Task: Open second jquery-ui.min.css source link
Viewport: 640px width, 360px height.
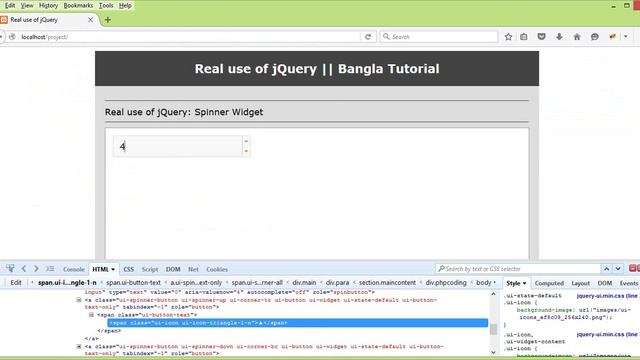Action: 607,335
